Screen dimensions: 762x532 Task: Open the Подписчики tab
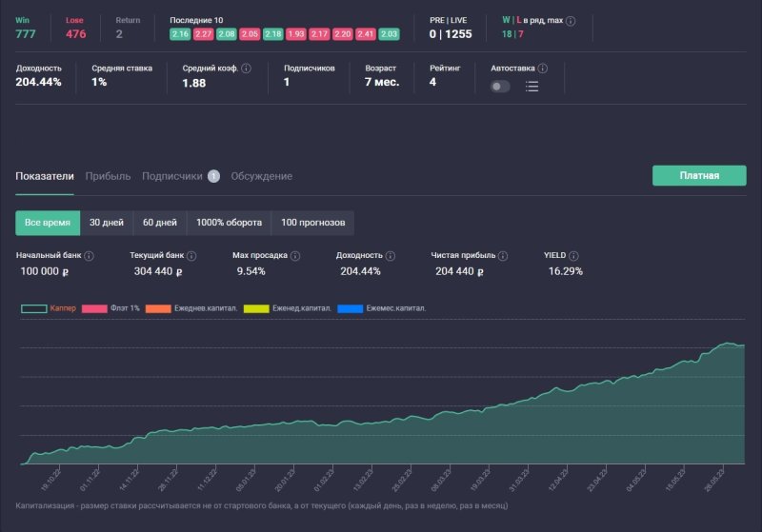coord(172,176)
